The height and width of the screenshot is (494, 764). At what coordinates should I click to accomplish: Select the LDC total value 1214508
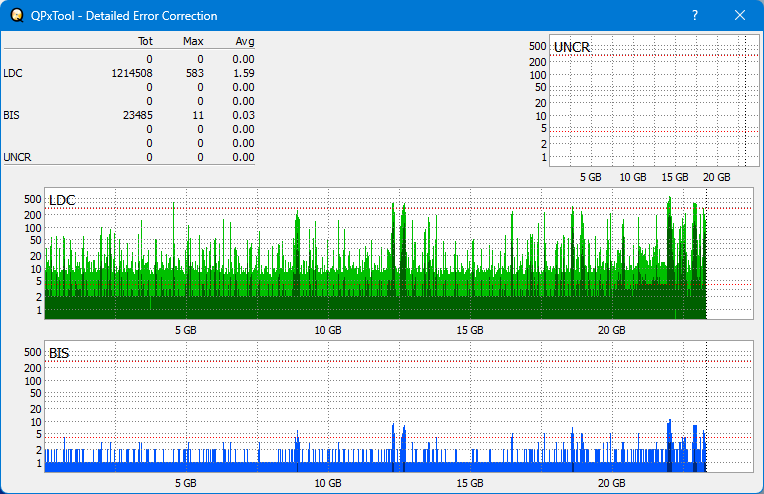(x=132, y=73)
